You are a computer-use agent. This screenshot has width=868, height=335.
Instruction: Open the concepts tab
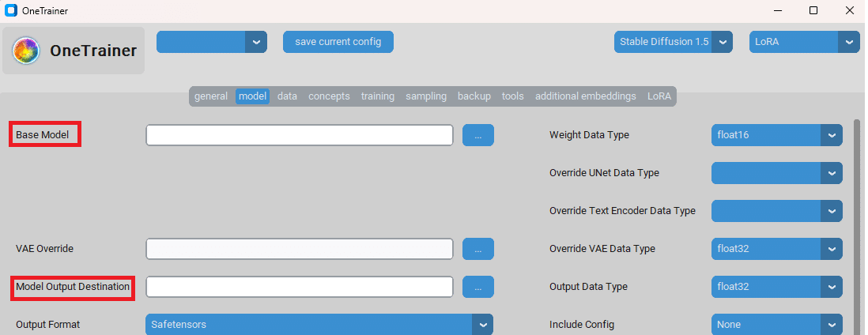[x=329, y=96]
